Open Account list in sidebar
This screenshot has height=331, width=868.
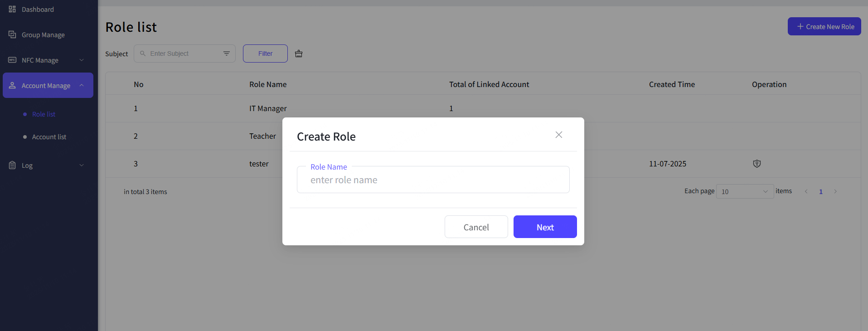(x=49, y=137)
